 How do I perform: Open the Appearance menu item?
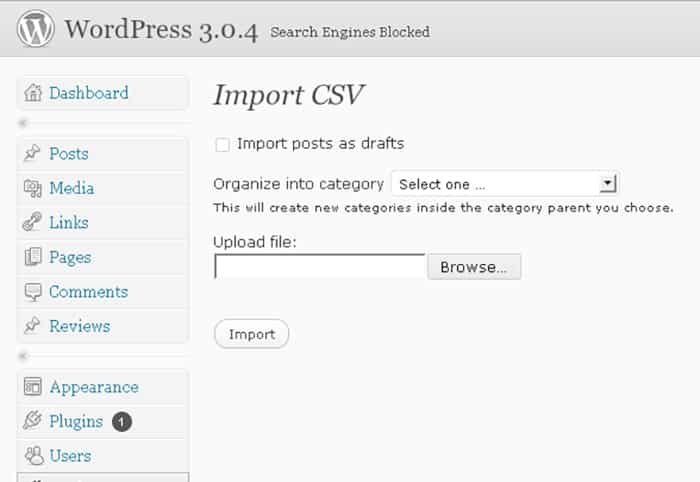tap(103, 387)
